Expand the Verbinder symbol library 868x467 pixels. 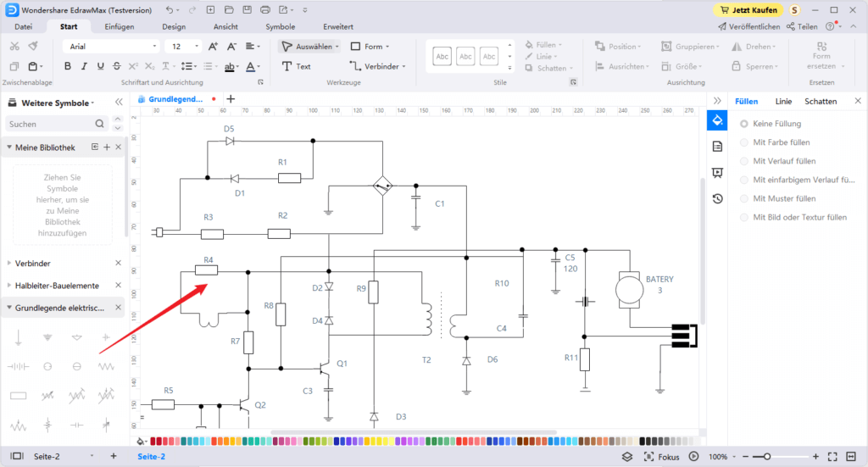(x=10, y=263)
